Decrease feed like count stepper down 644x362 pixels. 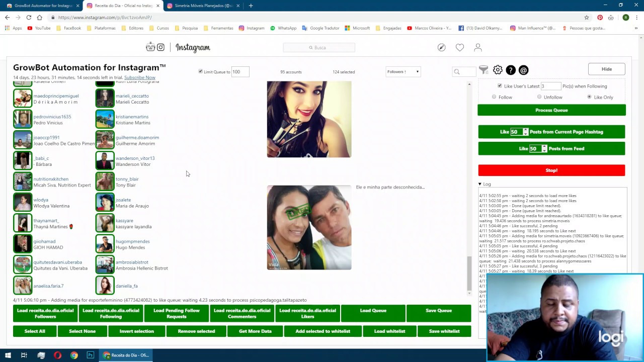click(x=544, y=150)
